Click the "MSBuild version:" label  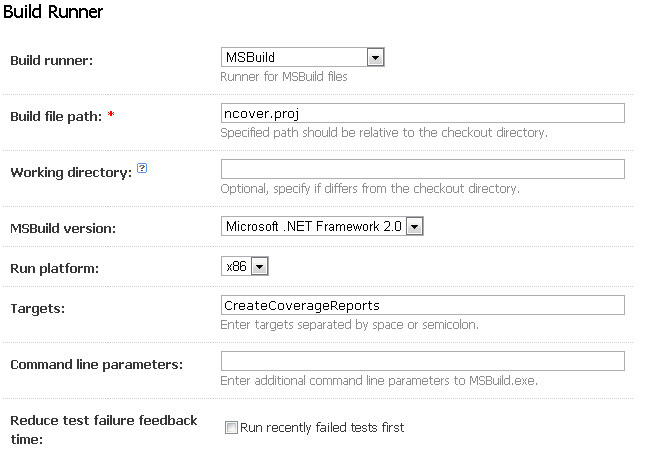[x=62, y=229]
